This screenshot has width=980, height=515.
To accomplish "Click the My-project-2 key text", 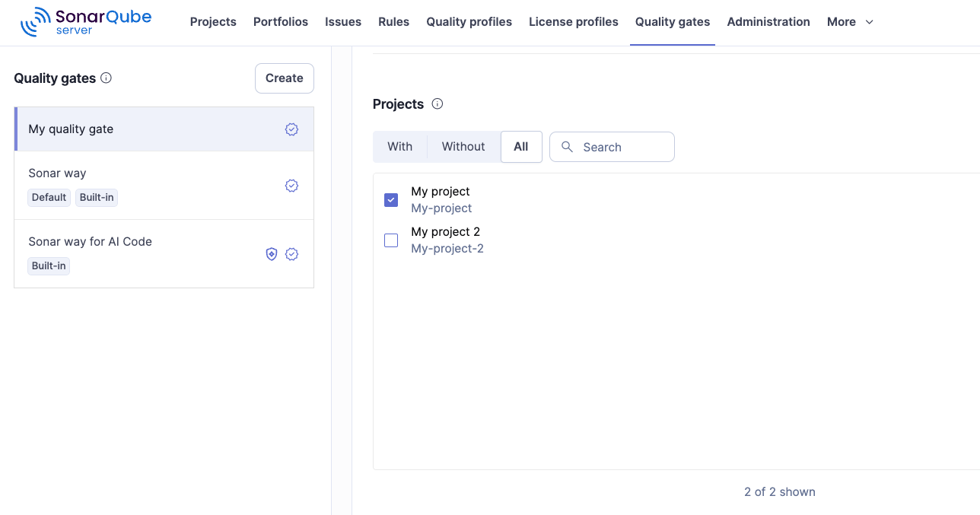I will tap(447, 248).
